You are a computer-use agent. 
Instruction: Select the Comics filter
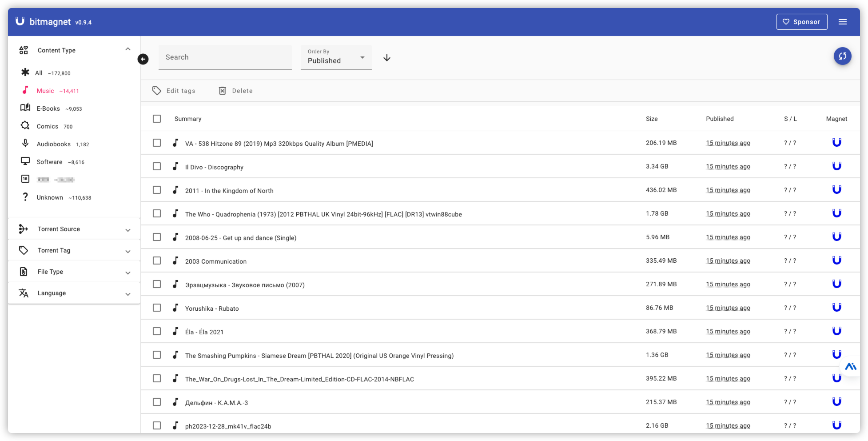pyautogui.click(x=47, y=126)
